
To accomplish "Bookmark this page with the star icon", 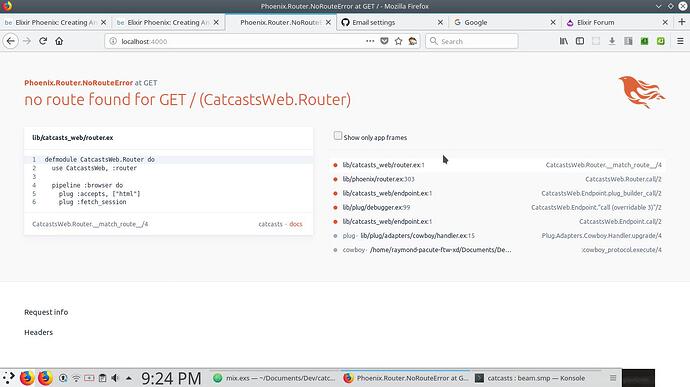I will 398,41.
